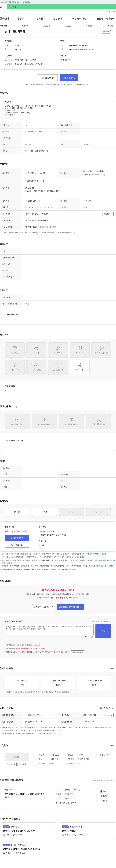Open 채용정보 menu in top navigation
116x868 pixels.
(x=20, y=19)
